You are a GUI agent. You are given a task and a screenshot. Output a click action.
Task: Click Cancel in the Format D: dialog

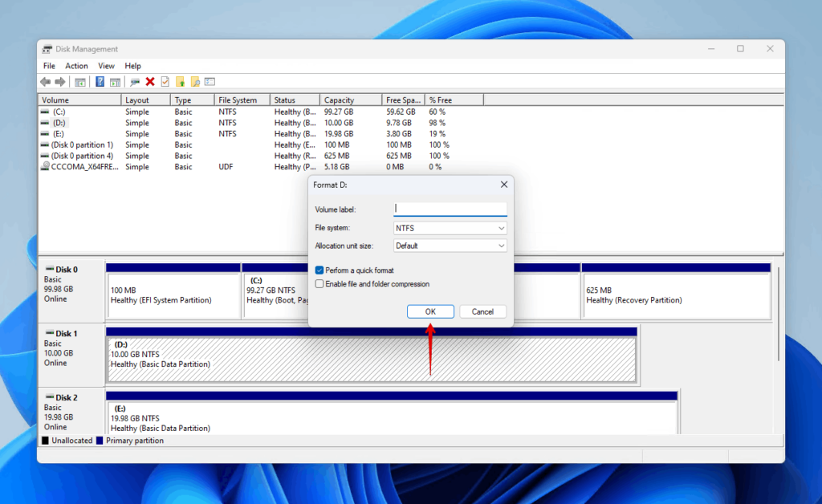483,311
